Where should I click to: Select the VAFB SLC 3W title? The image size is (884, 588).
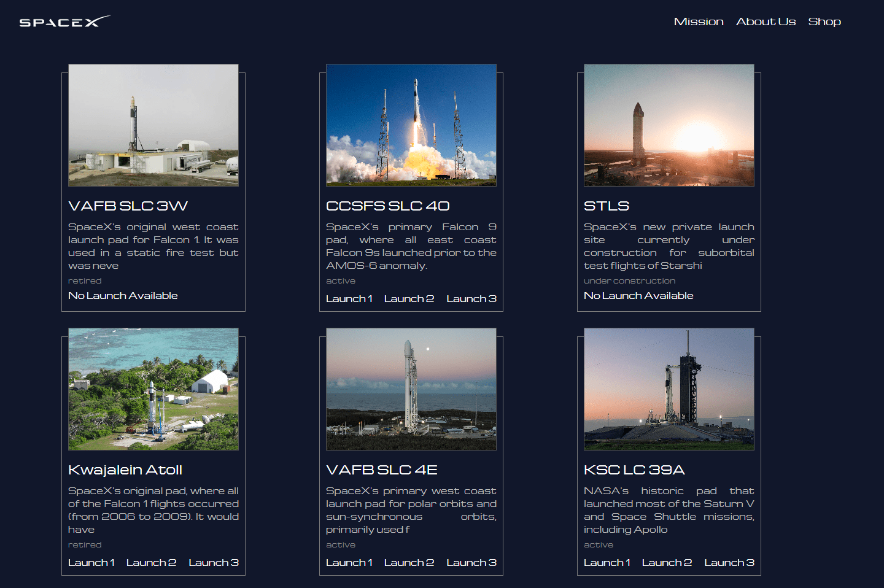[128, 206]
